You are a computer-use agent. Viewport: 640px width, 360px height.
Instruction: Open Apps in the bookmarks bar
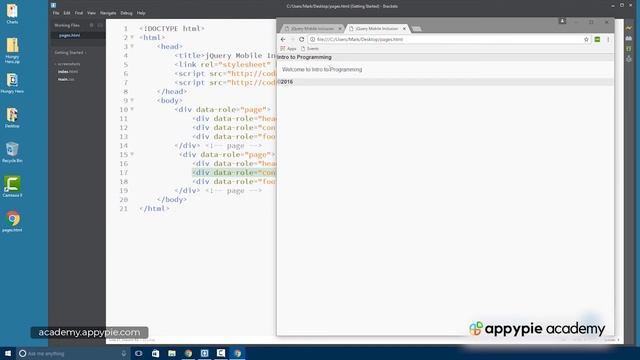click(x=288, y=49)
